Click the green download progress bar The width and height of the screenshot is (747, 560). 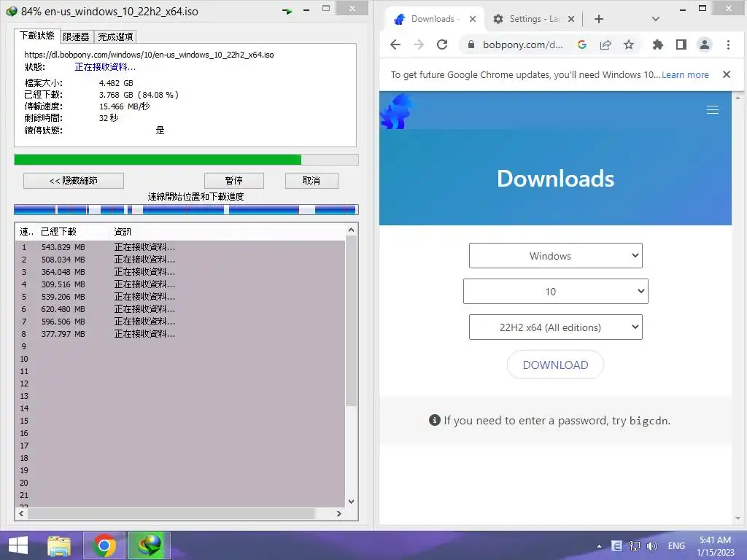186,160
